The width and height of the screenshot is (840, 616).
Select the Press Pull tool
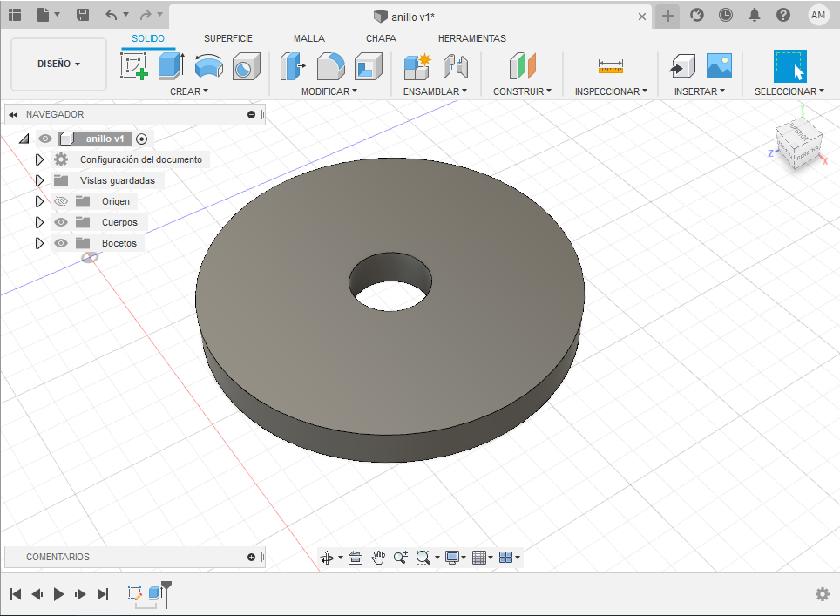coord(293,66)
